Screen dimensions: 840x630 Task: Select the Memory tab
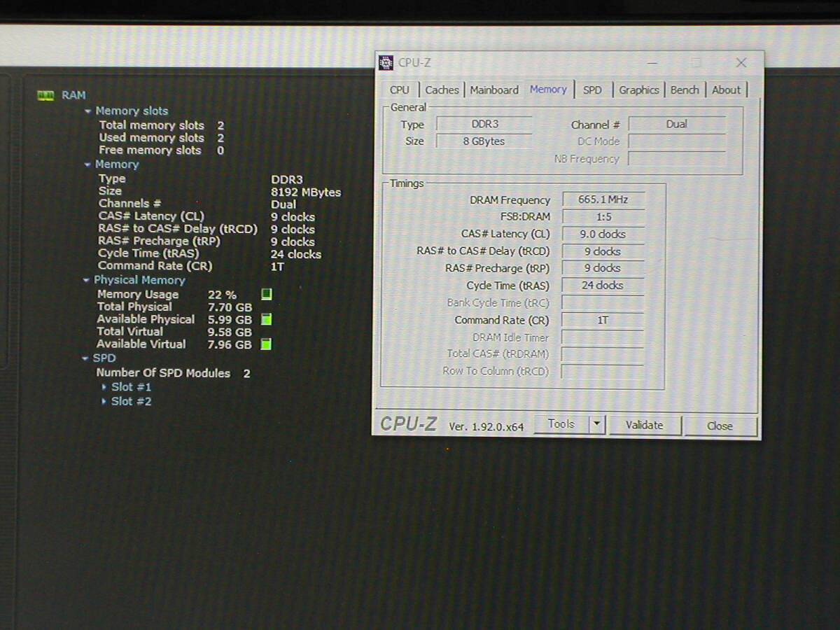(548, 89)
